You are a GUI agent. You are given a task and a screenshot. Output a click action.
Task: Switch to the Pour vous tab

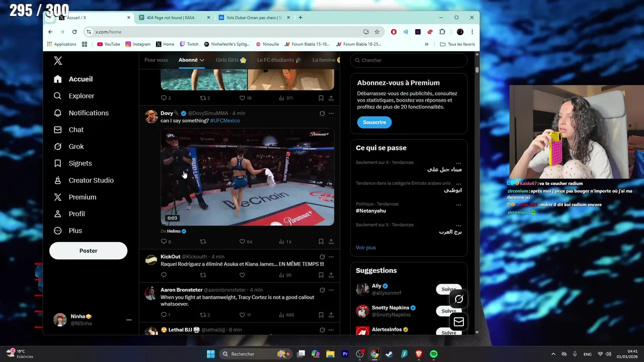pyautogui.click(x=156, y=60)
